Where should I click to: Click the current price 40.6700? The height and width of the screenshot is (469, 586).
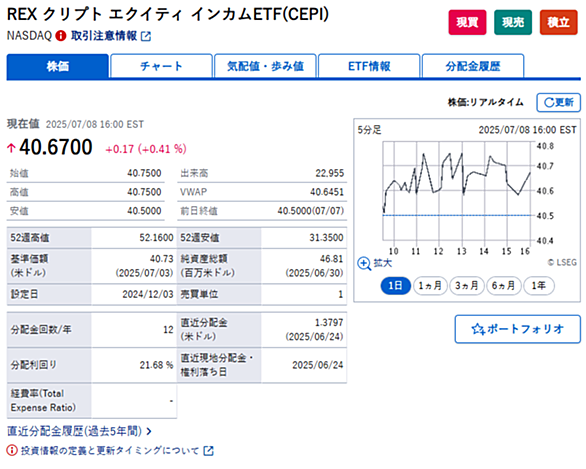coord(56,147)
